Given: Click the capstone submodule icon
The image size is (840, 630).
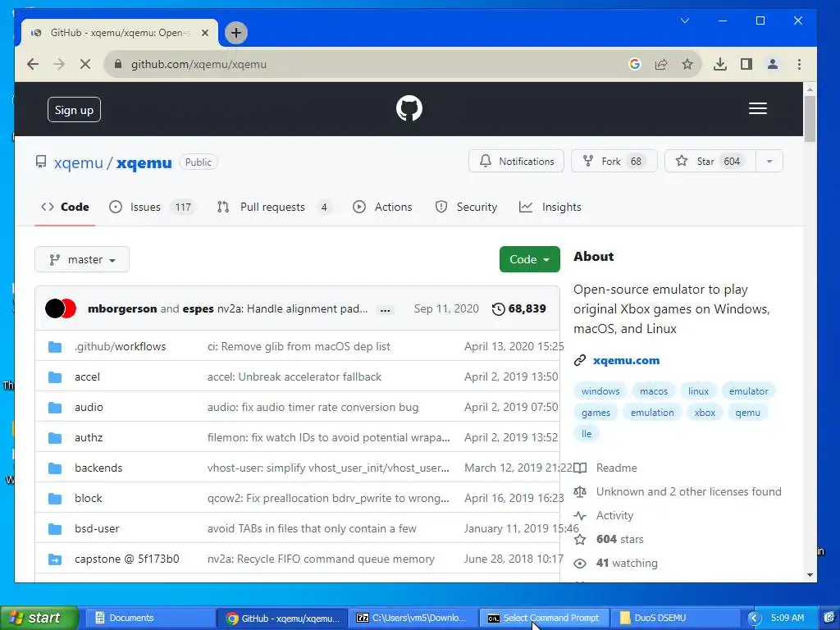Looking at the screenshot, I should [55, 559].
